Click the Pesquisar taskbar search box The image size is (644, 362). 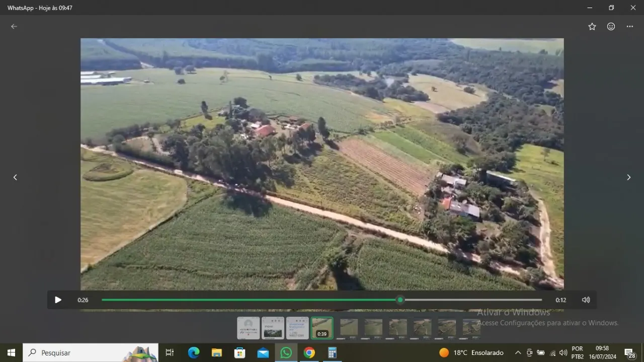coord(91,353)
